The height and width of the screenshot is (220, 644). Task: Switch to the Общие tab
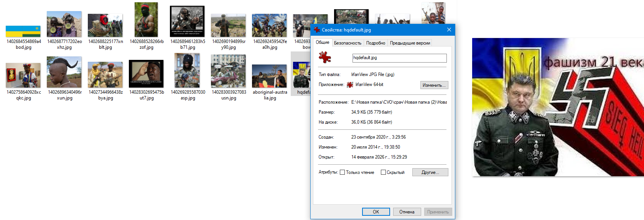click(323, 42)
